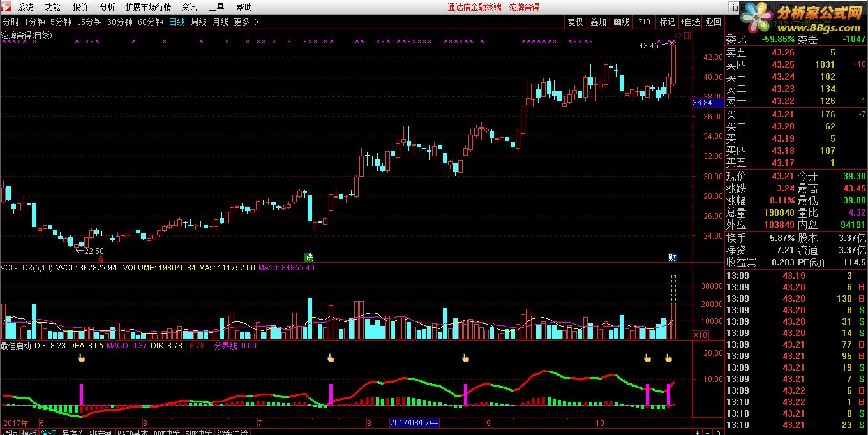Viewport: 868px width, 435px height.
Task: Click the 0 reset button below axis
Action: pos(717,432)
